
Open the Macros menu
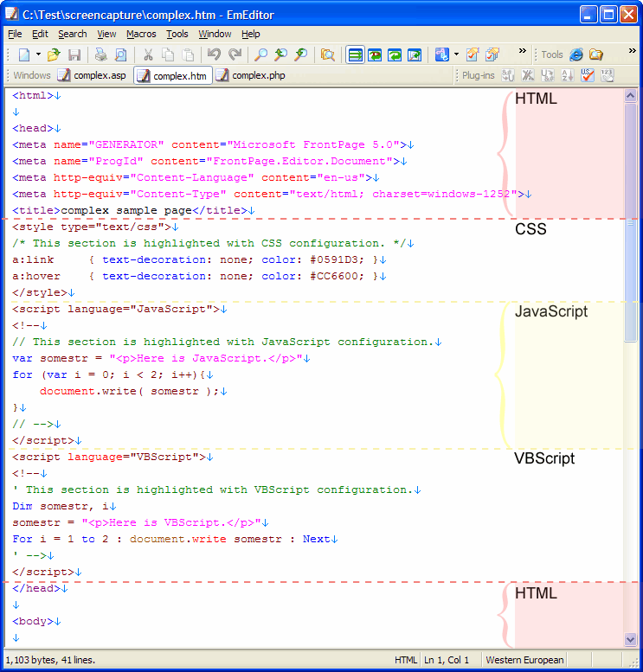click(x=141, y=34)
